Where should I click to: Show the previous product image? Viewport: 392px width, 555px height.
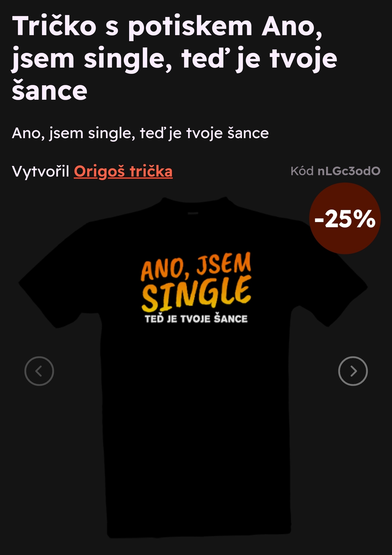pyautogui.click(x=39, y=371)
